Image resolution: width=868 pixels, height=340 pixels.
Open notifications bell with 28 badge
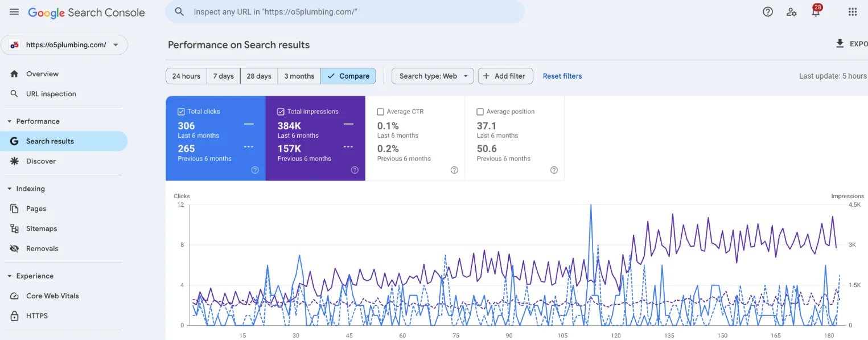click(816, 11)
